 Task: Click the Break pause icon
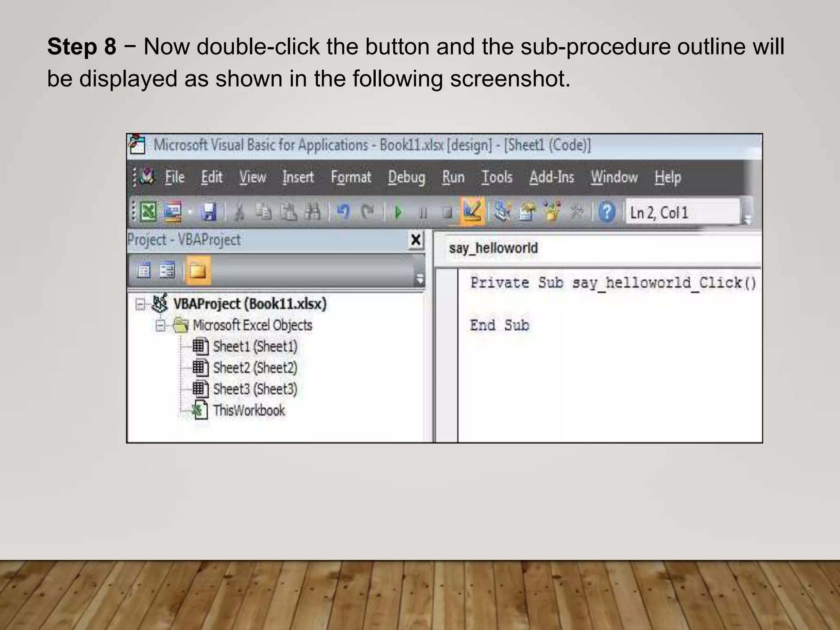423,212
